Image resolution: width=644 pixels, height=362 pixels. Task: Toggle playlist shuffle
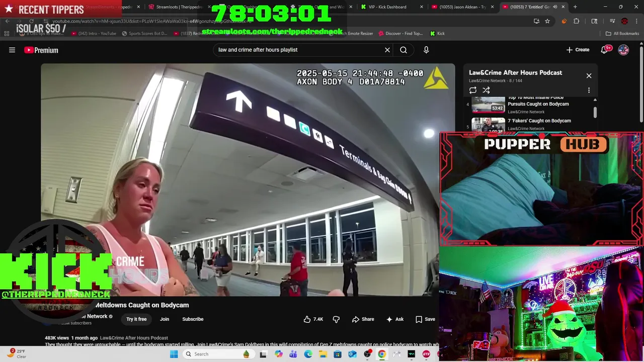486,90
